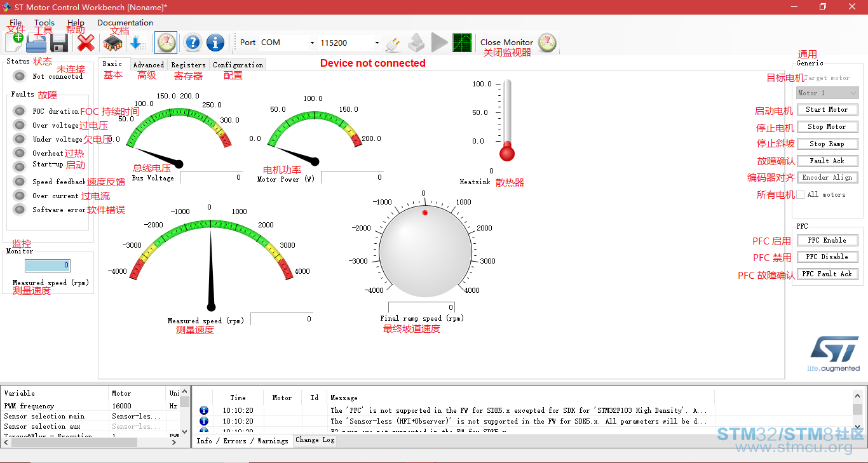Click the Fault Ack button in Generic
Image resolution: width=868 pixels, height=463 pixels.
click(x=827, y=161)
